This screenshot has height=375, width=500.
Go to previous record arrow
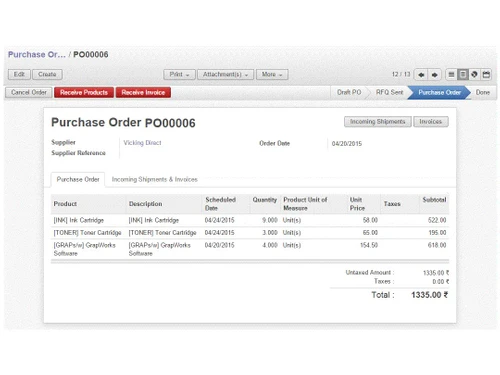(421, 75)
